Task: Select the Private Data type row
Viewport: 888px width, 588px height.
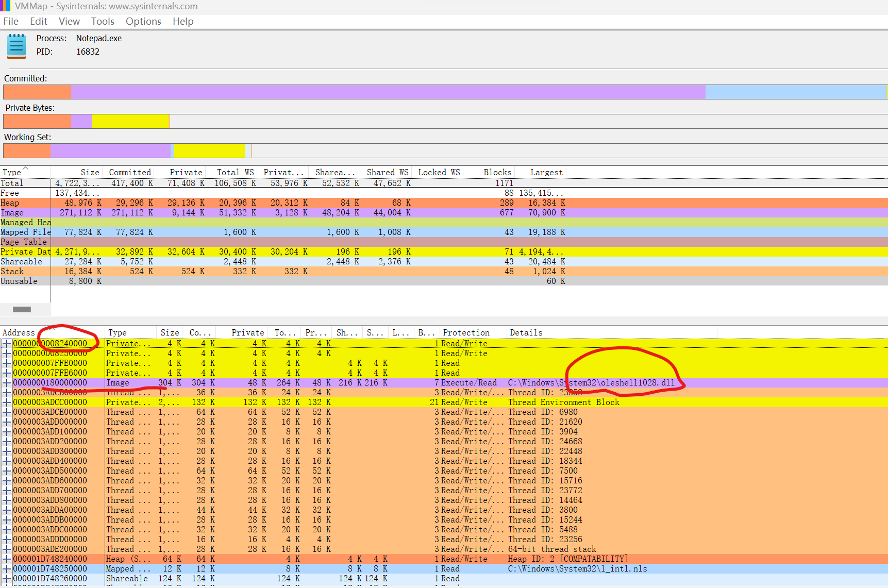Action: click(x=444, y=252)
